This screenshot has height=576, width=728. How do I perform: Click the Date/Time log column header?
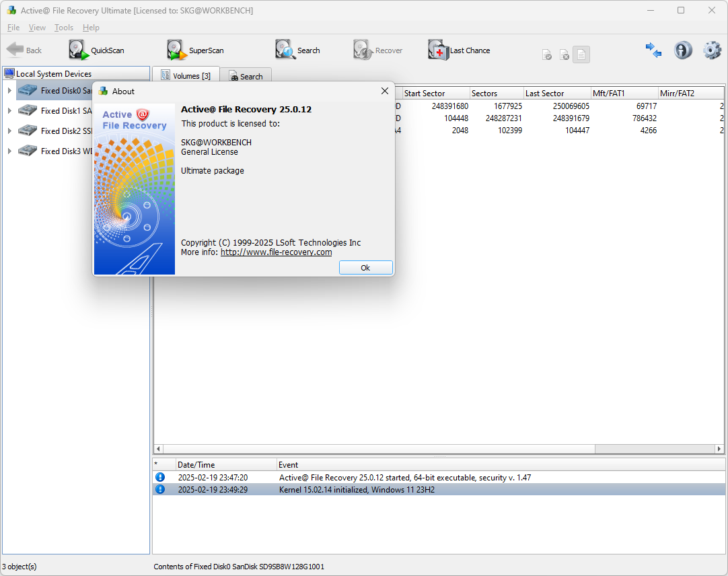click(x=226, y=464)
